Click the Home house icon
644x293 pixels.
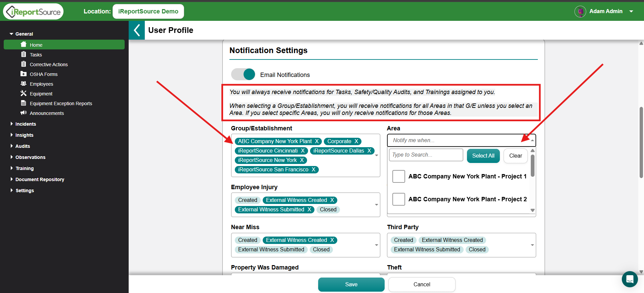click(24, 44)
